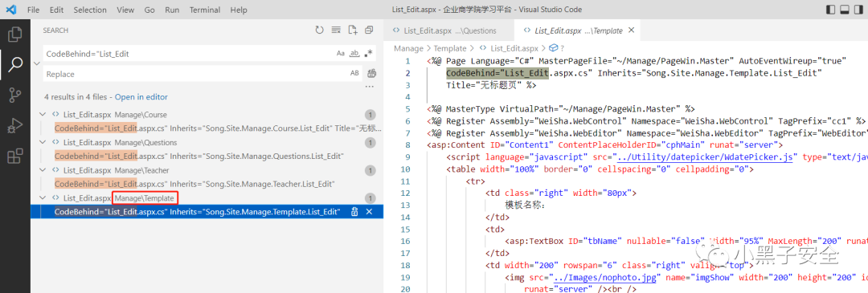The image size is (868, 293).
Task: Open the Source Control view
Action: pos(15,95)
